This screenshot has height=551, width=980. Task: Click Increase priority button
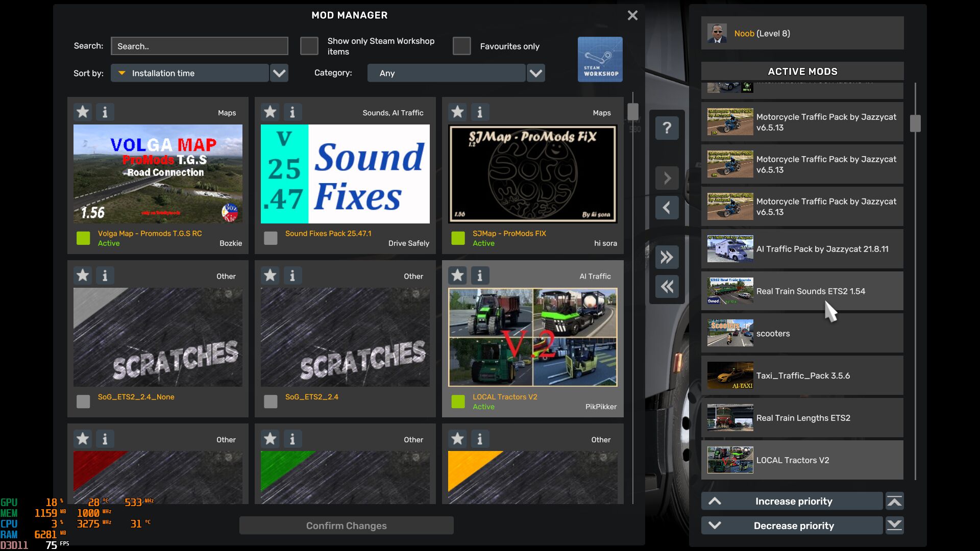[792, 502]
